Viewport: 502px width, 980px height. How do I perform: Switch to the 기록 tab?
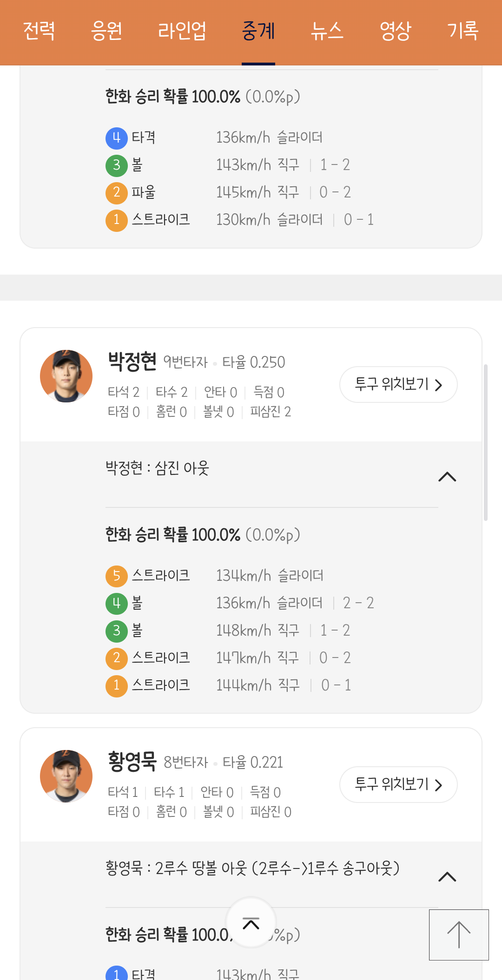click(463, 31)
